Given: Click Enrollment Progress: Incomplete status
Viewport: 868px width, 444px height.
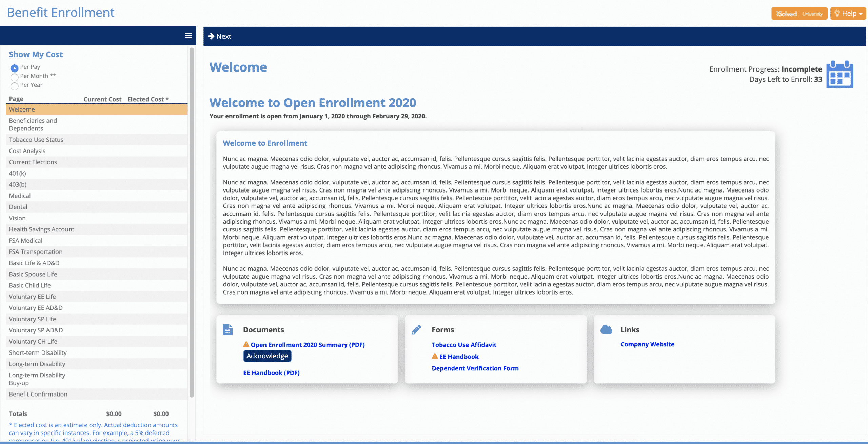Looking at the screenshot, I should (766, 69).
